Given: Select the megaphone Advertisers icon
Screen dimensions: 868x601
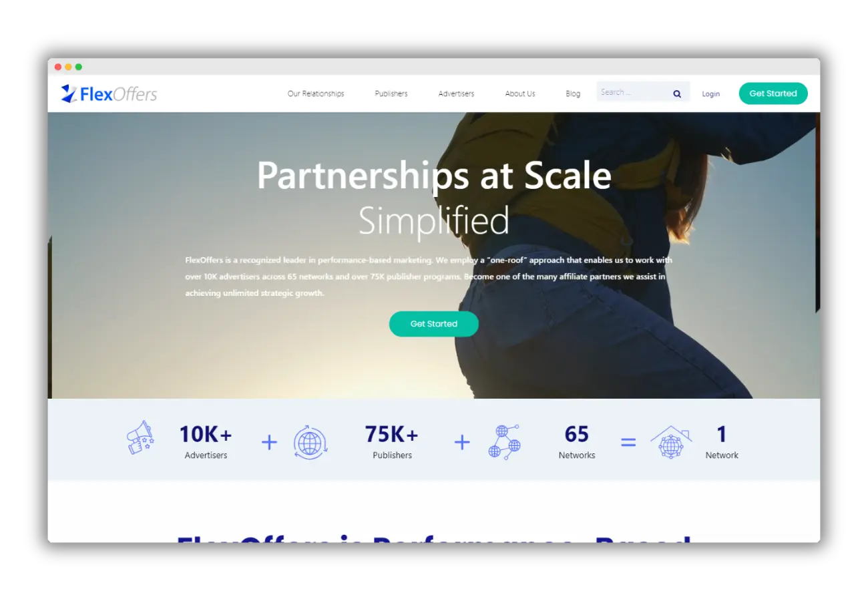Looking at the screenshot, I should pyautogui.click(x=141, y=439).
